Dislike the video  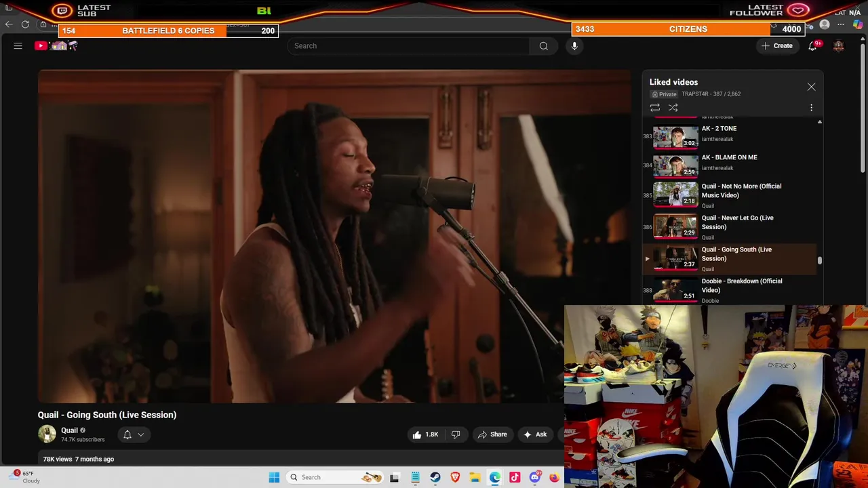456,434
